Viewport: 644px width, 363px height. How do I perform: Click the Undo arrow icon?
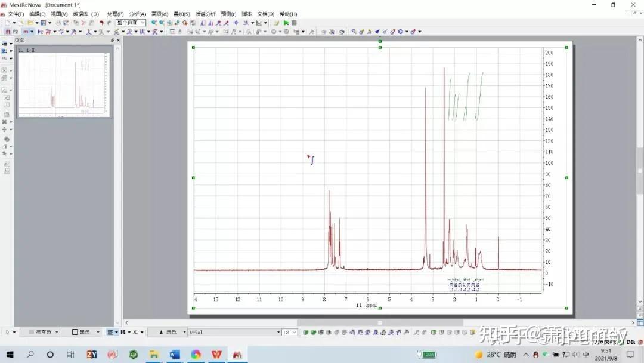pos(101,23)
